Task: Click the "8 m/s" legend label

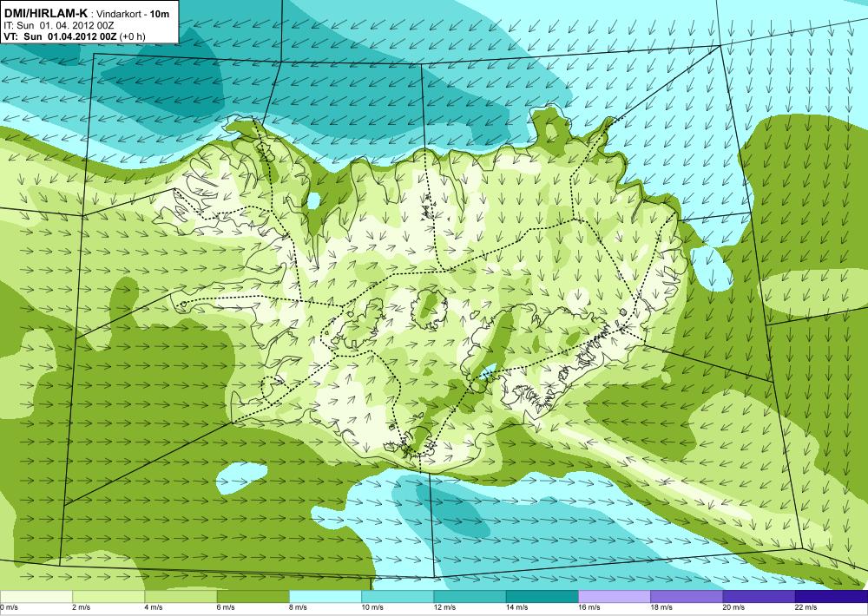Action: 299,607
